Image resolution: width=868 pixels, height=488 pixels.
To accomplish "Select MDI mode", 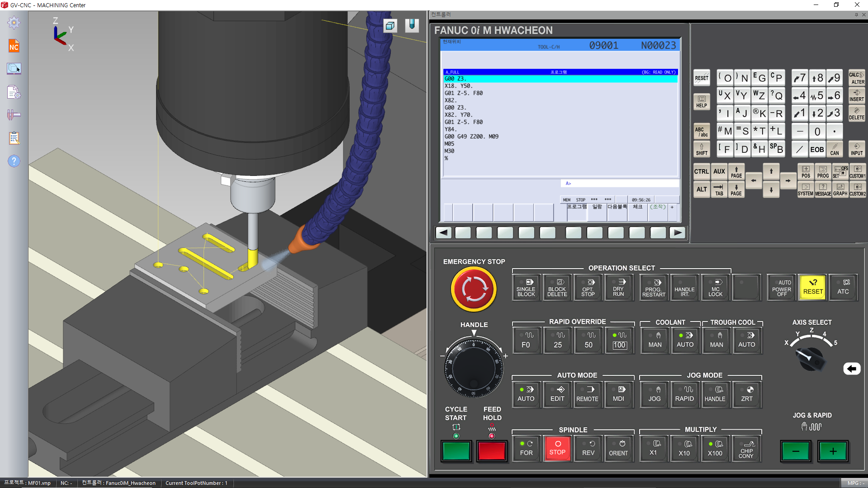I will tap(618, 394).
